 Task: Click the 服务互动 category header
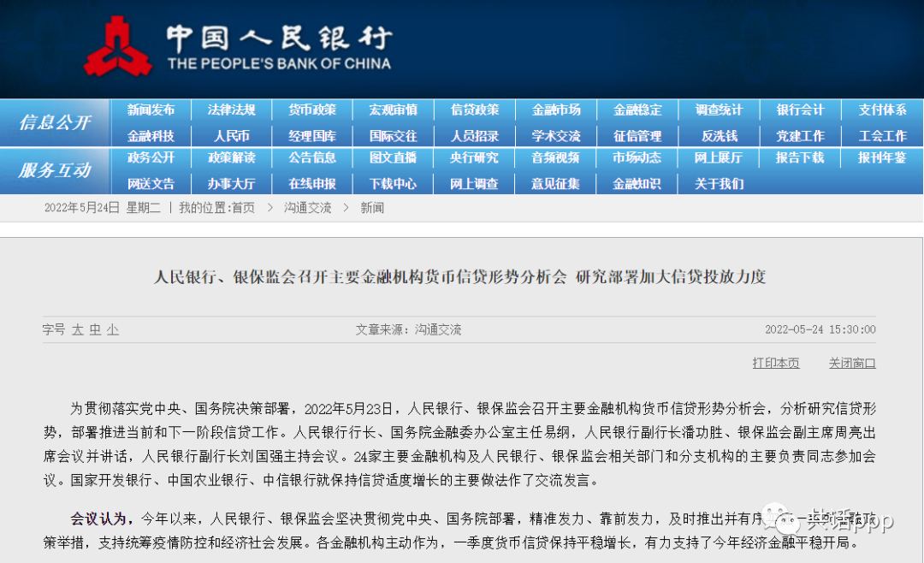tap(55, 170)
